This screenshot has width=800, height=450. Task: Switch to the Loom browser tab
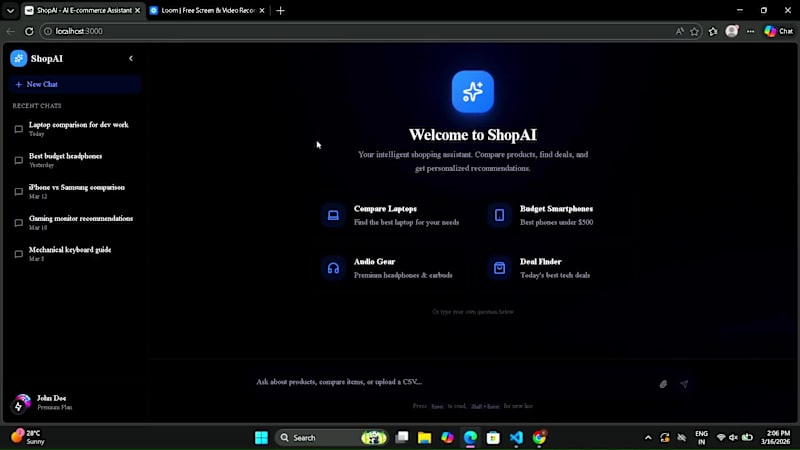point(207,10)
